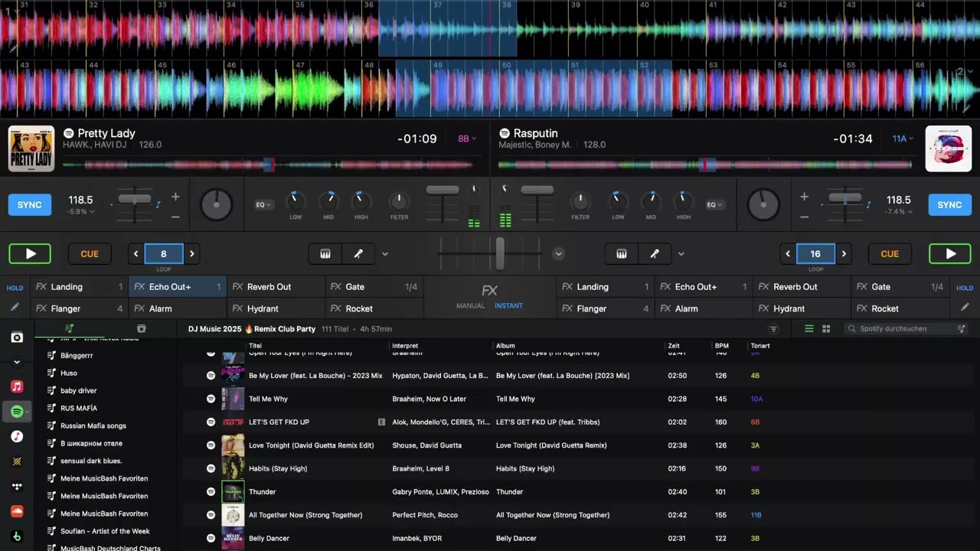This screenshot has height=551, width=980.
Task: Open the TIDAL source icon
Action: tap(17, 486)
